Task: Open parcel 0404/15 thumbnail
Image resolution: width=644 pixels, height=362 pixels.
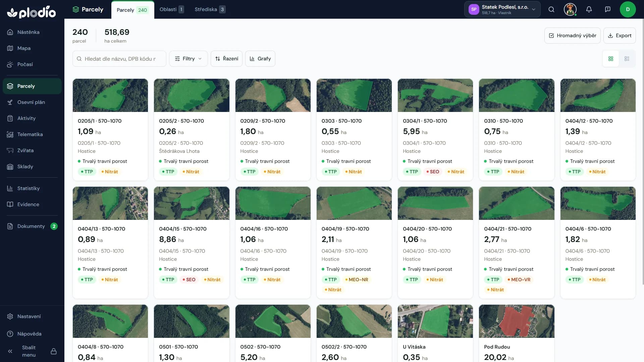Action: coord(192,203)
